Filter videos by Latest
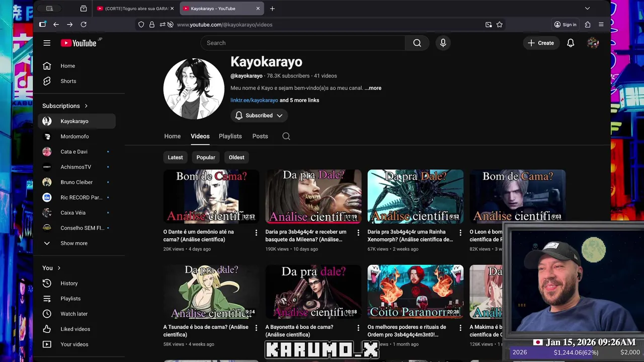This screenshot has width=644, height=362. [175, 157]
